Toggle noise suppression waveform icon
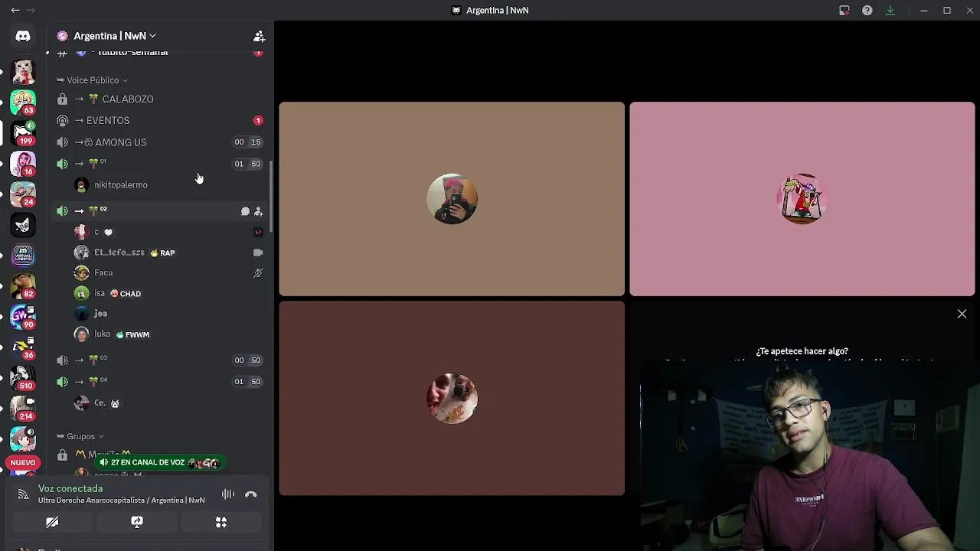The height and width of the screenshot is (551, 980). pyautogui.click(x=228, y=494)
